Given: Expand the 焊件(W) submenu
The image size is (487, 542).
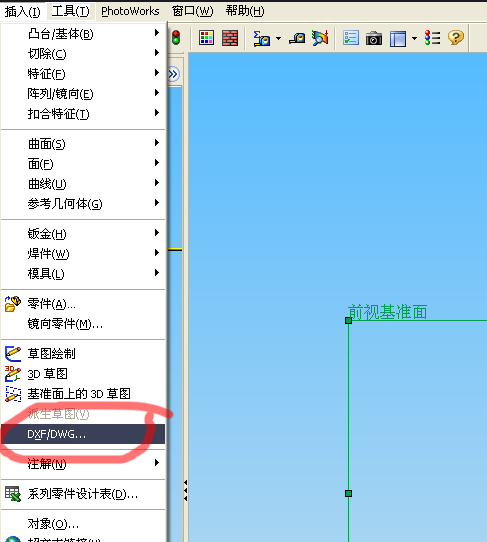Looking at the screenshot, I should [x=83, y=254].
